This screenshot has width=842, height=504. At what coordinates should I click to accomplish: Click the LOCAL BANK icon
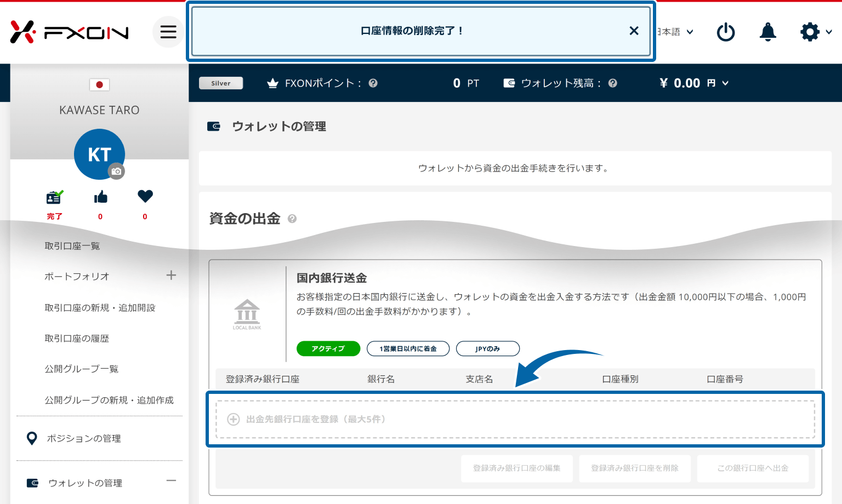247,314
